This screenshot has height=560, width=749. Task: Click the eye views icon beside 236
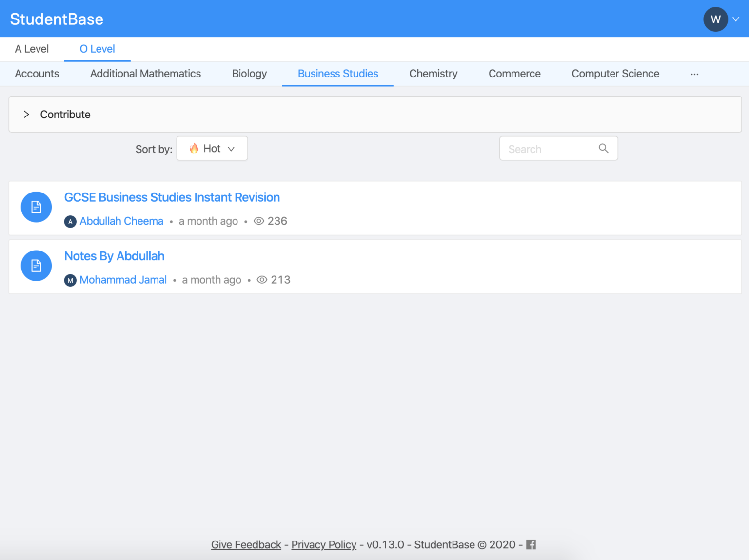tap(259, 221)
